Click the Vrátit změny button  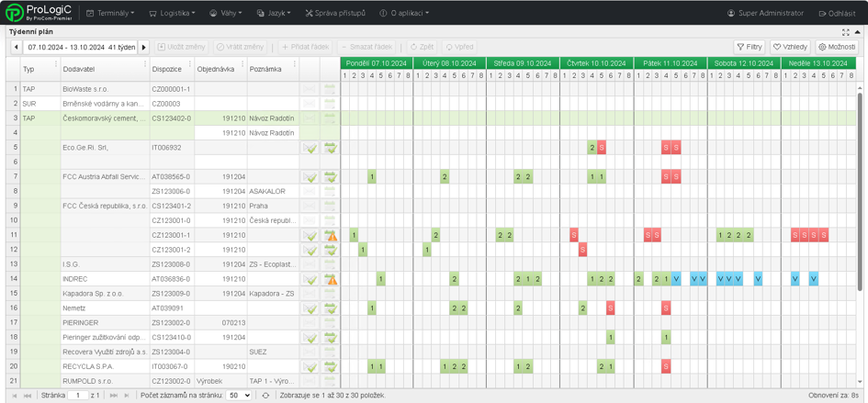click(x=241, y=47)
